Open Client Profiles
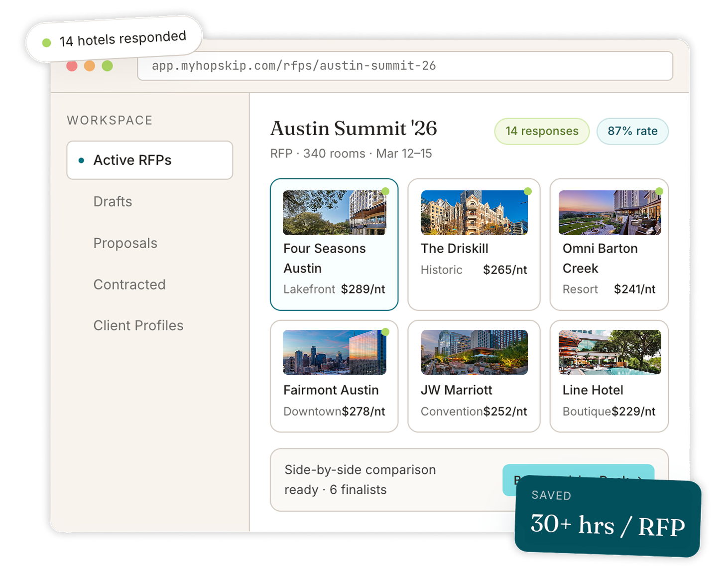The width and height of the screenshot is (728, 582). click(x=138, y=325)
